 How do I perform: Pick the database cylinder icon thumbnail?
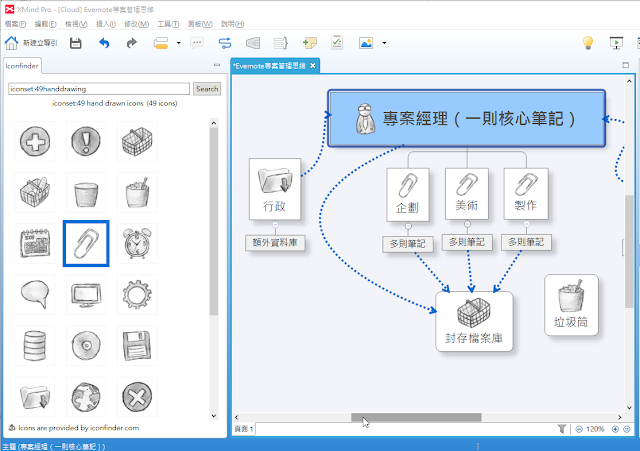pyautogui.click(x=35, y=346)
